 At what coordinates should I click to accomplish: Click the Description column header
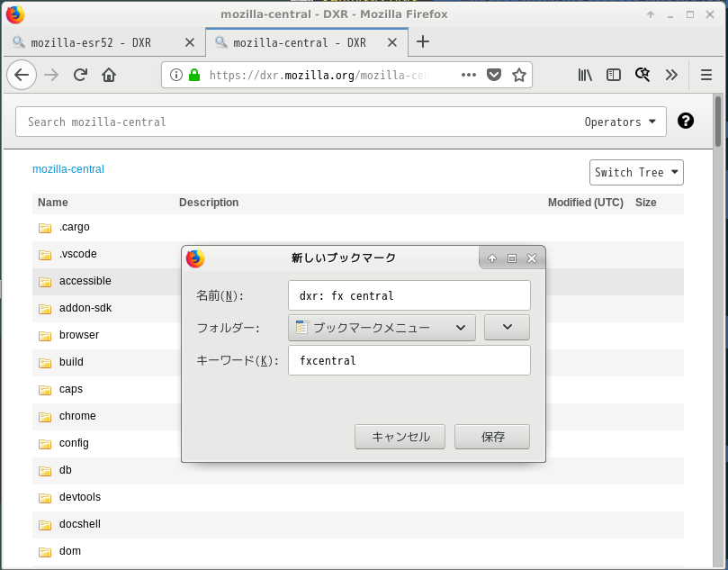click(x=209, y=203)
